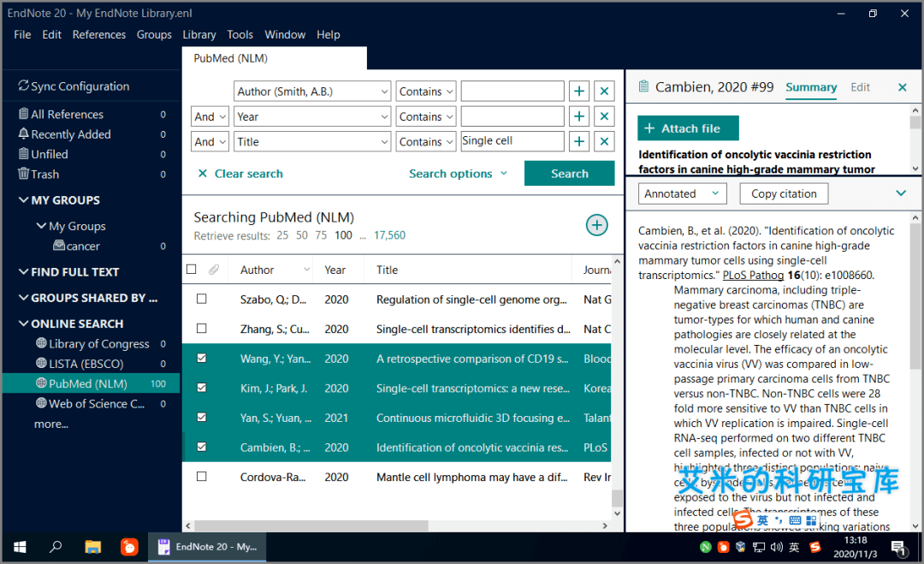
Task: Click globe icon for Web of Science
Action: click(x=41, y=403)
